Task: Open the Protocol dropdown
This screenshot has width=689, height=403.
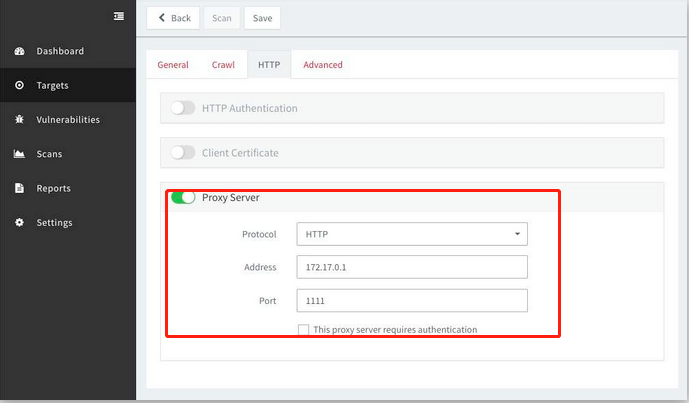Action: pos(412,234)
